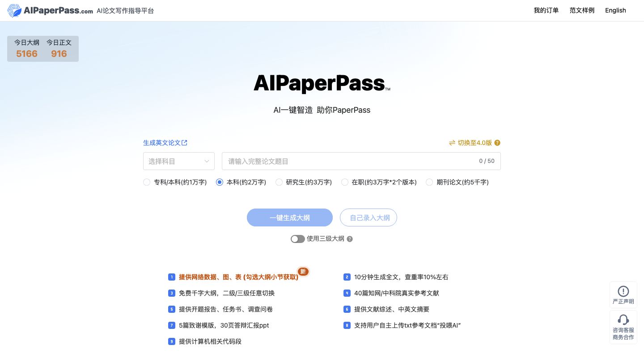Click the 0 / 50 character counter
The image size is (644, 358).
[x=487, y=161]
